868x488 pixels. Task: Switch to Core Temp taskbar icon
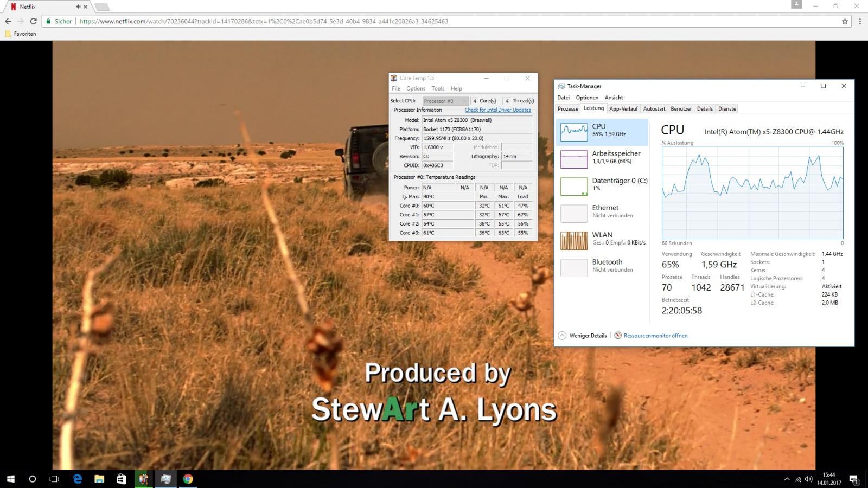tap(144, 479)
